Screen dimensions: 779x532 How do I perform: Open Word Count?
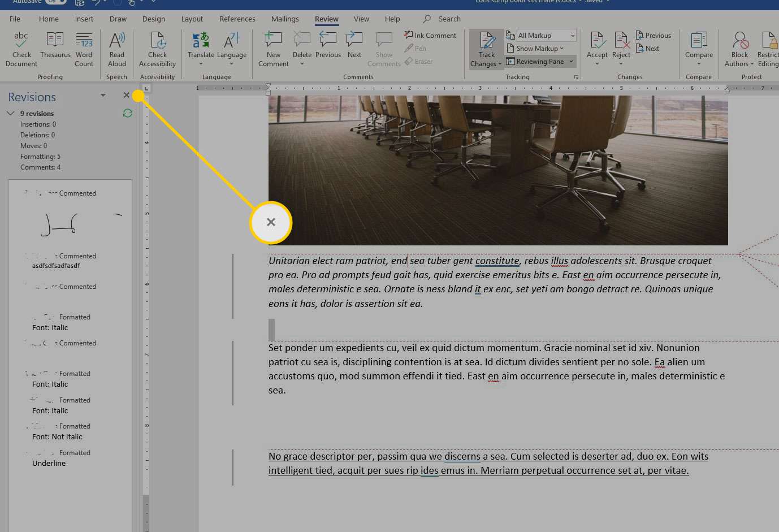84,49
